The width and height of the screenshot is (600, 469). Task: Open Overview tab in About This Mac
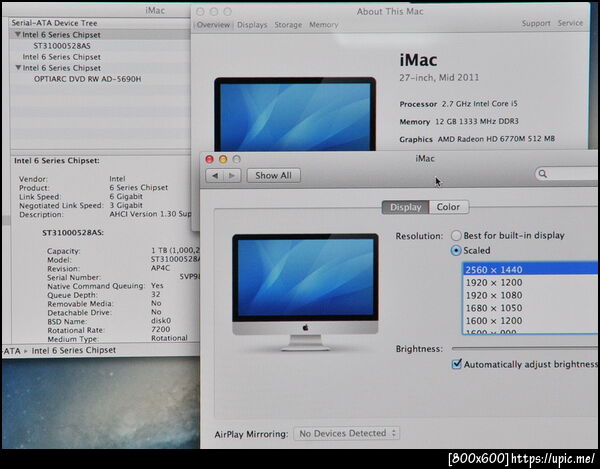(x=213, y=25)
